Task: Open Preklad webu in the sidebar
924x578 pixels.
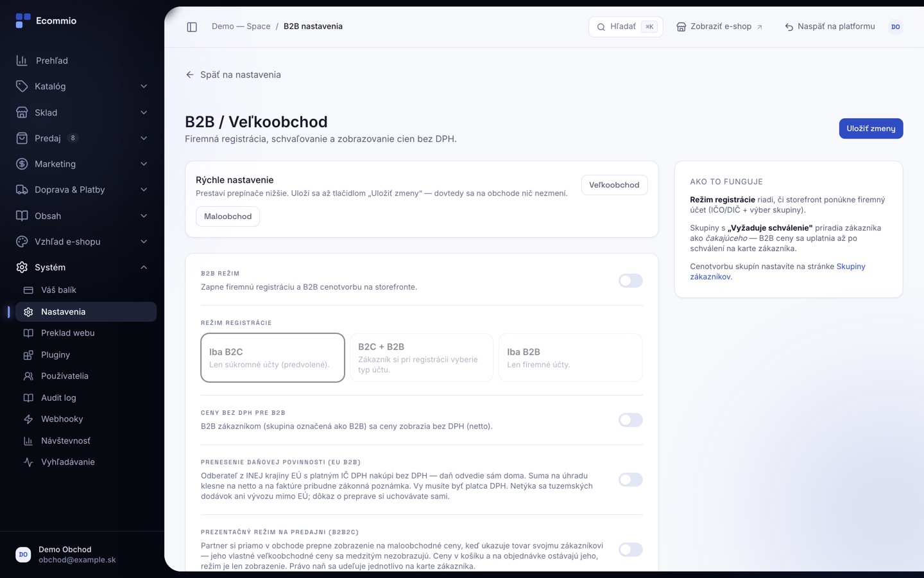Action: [x=86, y=333]
